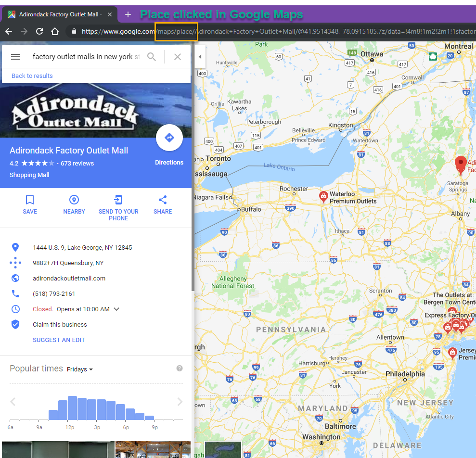The image size is (476, 458).
Task: Save Adirondack Factory Outlet Mall place
Action: coord(30,204)
